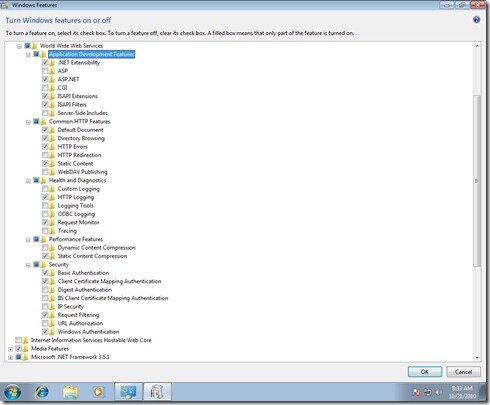Select the ISAPI Filters row
490x405 pixels.
72,105
